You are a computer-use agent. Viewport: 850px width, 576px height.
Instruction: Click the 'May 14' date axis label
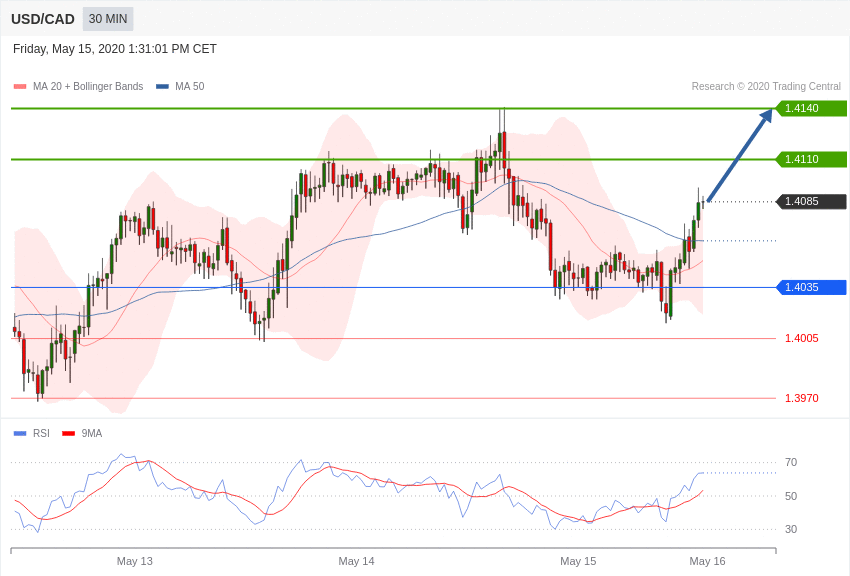click(x=356, y=561)
